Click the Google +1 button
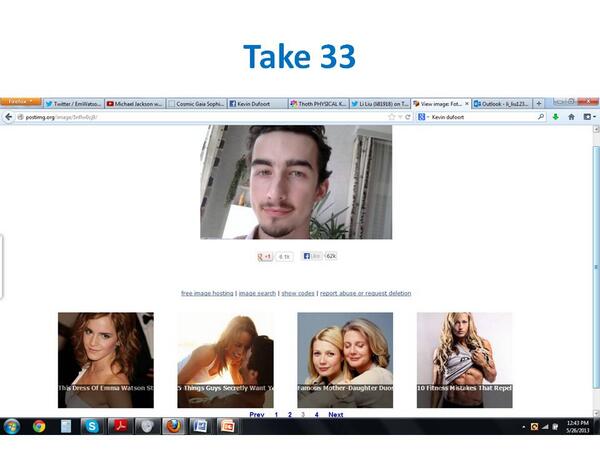The width and height of the screenshot is (600, 450). click(265, 256)
